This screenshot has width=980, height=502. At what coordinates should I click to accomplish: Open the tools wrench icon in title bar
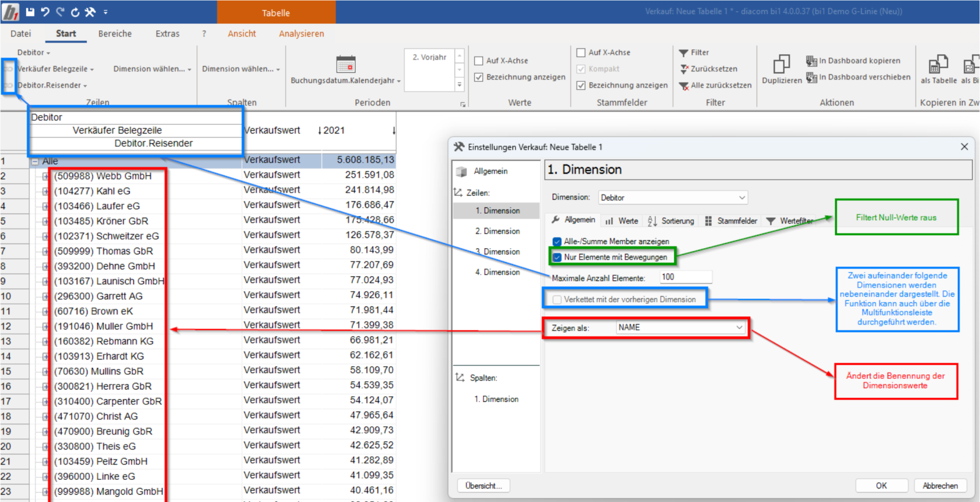pos(90,12)
